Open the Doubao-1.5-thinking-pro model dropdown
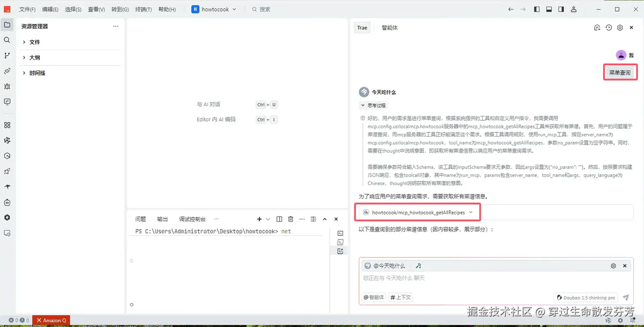This screenshot has height=327, width=644. (586, 298)
